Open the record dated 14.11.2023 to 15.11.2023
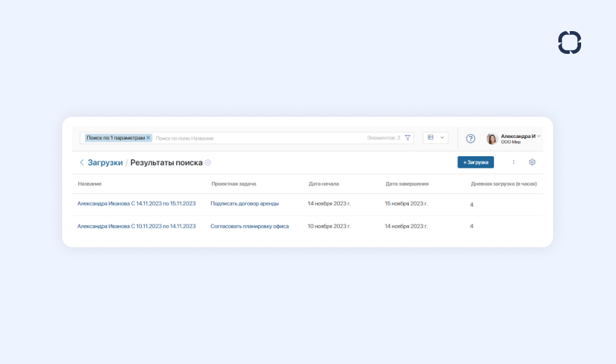This screenshot has height=364, width=616. (x=137, y=203)
